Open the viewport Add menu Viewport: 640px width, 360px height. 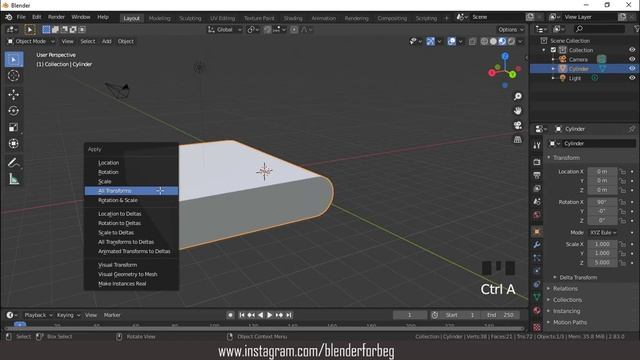[x=107, y=41]
